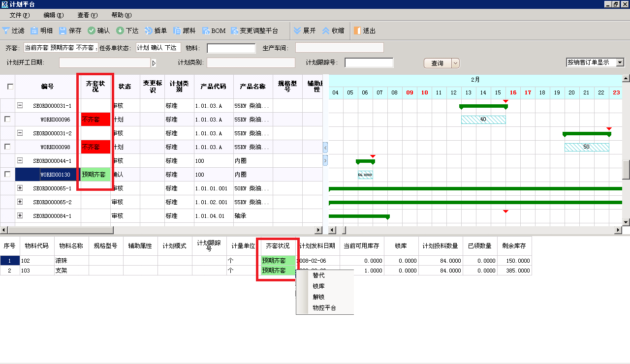Click the 保存 save disk icon
This screenshot has width=630, height=364.
(63, 30)
